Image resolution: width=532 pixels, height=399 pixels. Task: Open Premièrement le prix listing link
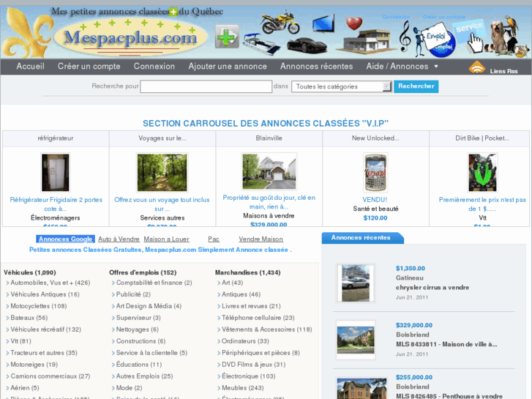pyautogui.click(x=482, y=204)
